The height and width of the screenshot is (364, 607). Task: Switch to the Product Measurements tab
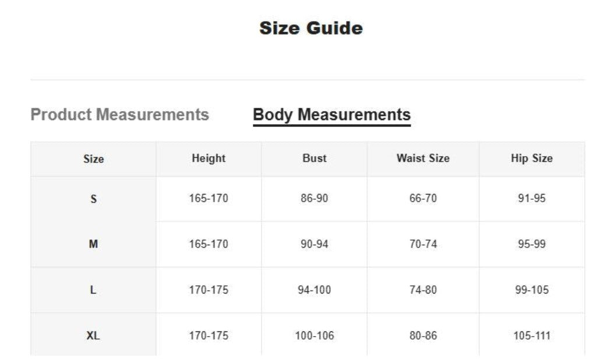click(119, 115)
